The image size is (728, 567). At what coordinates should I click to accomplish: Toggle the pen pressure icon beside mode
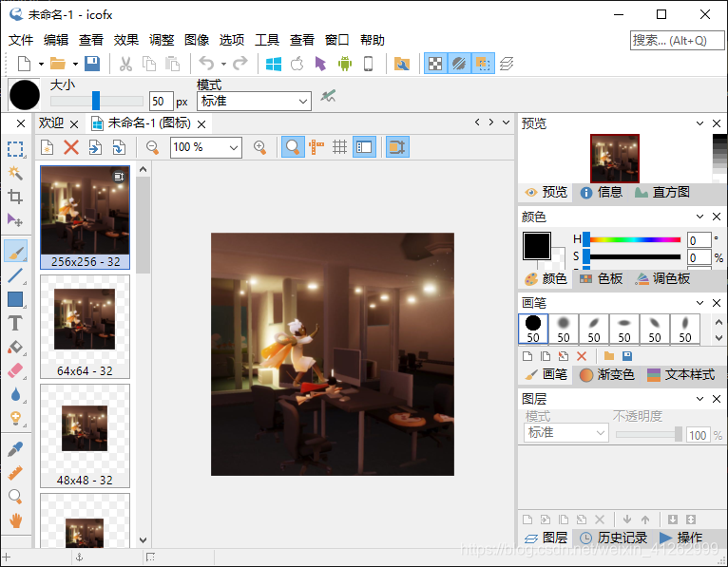[x=328, y=96]
